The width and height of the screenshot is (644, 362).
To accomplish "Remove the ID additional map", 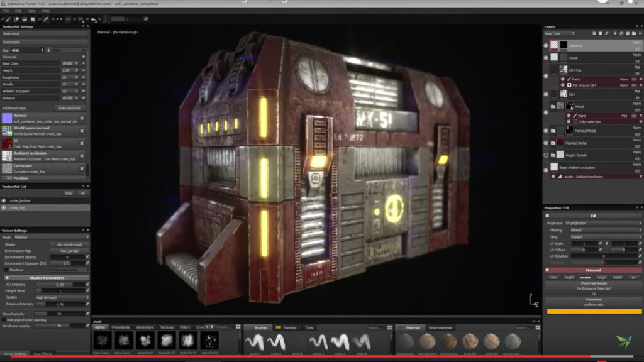I will [x=82, y=143].
